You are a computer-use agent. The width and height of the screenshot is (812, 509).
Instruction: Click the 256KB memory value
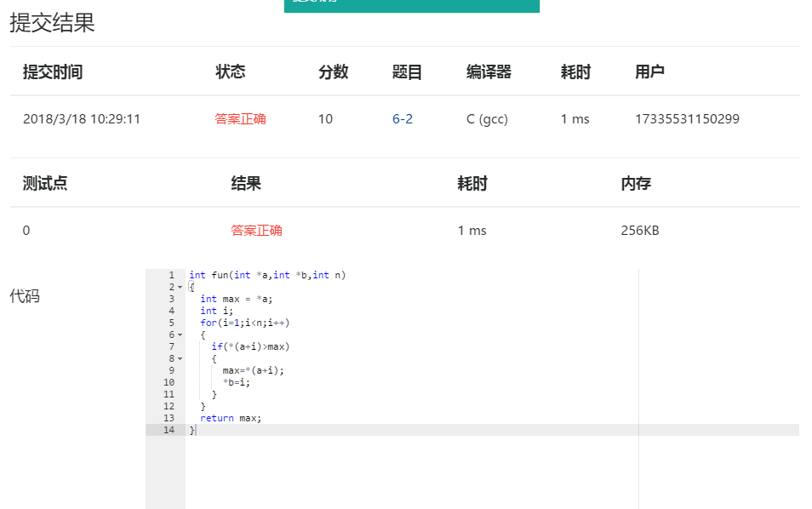coord(640,231)
